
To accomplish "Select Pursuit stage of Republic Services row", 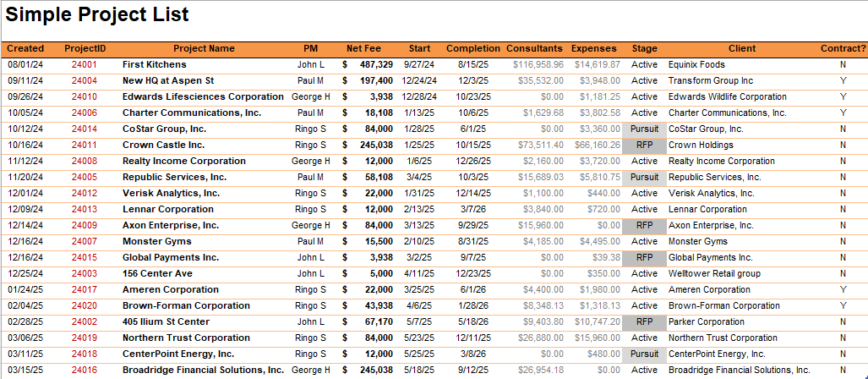I will pos(644,178).
